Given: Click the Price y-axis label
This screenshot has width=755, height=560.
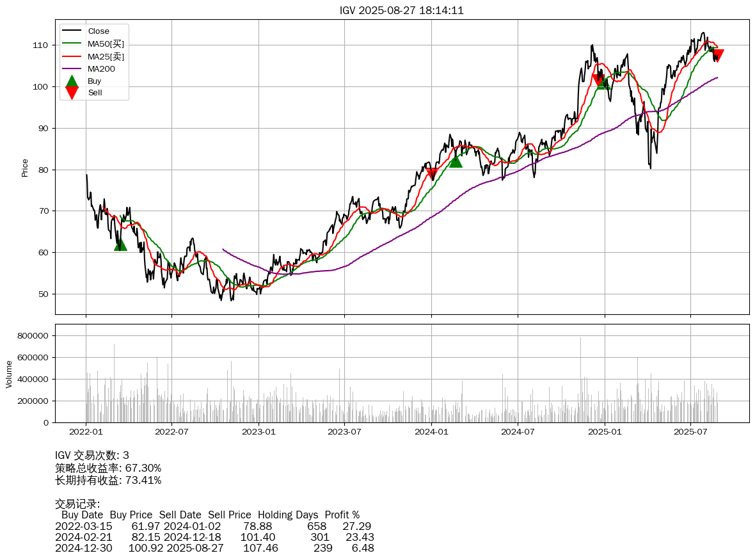Looking at the screenshot, I should point(25,168).
